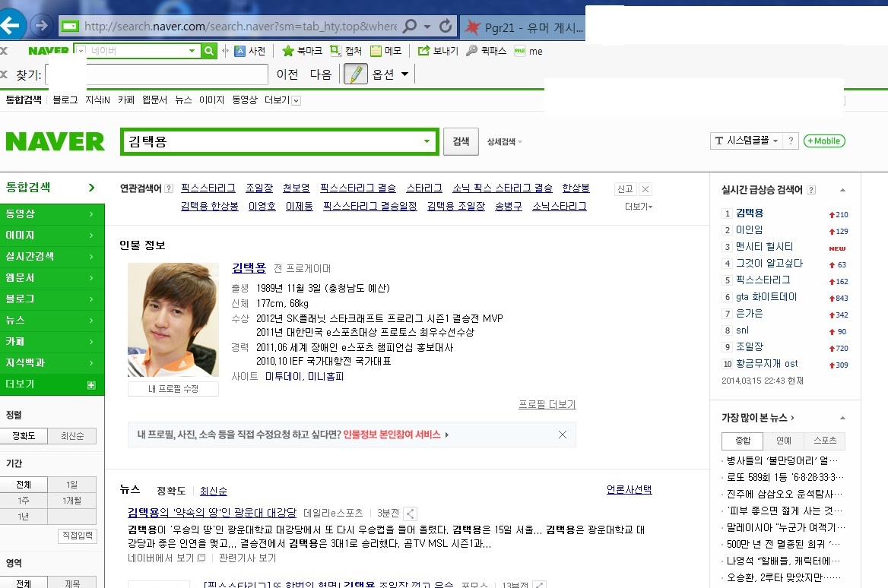Click the green search icon in Naver toolbar
The width and height of the screenshot is (888, 588).
[209, 51]
